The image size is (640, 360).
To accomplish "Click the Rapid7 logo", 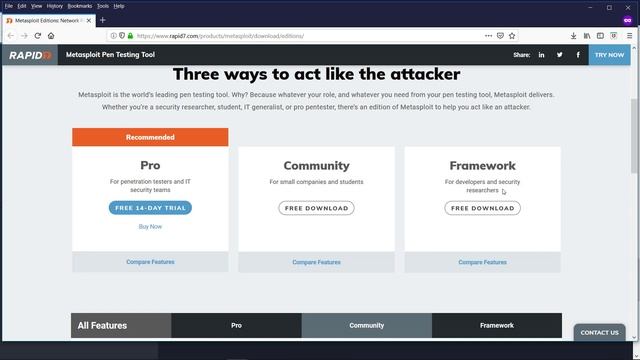I will click(x=30, y=55).
